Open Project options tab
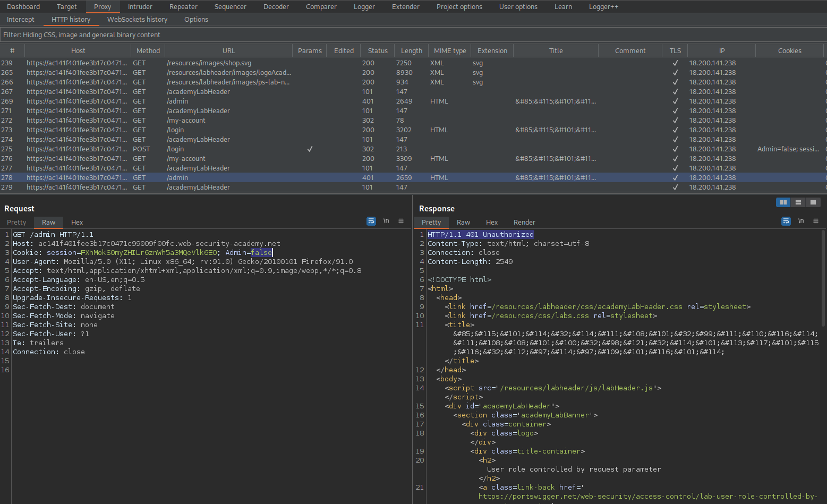 (459, 6)
